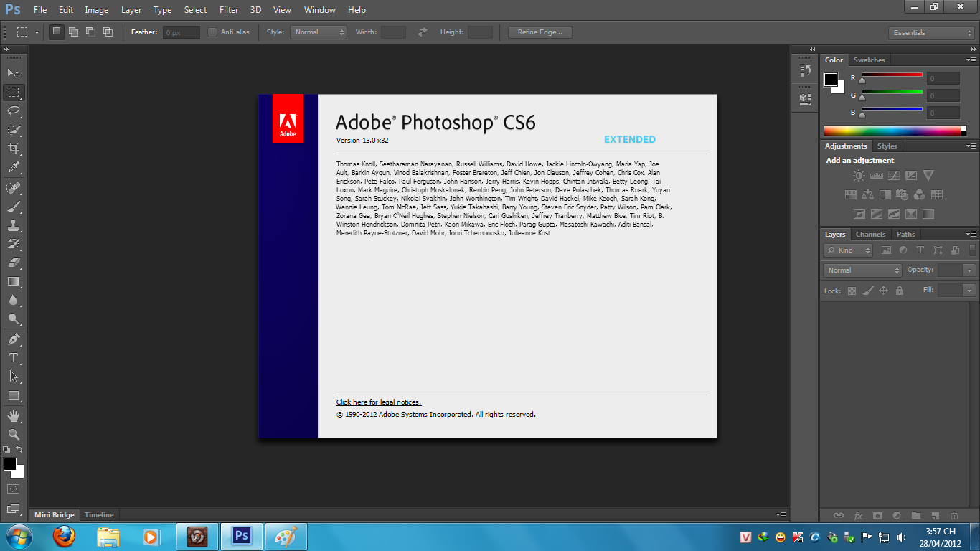The width and height of the screenshot is (980, 551).
Task: Click the Create new group button
Action: (915, 515)
